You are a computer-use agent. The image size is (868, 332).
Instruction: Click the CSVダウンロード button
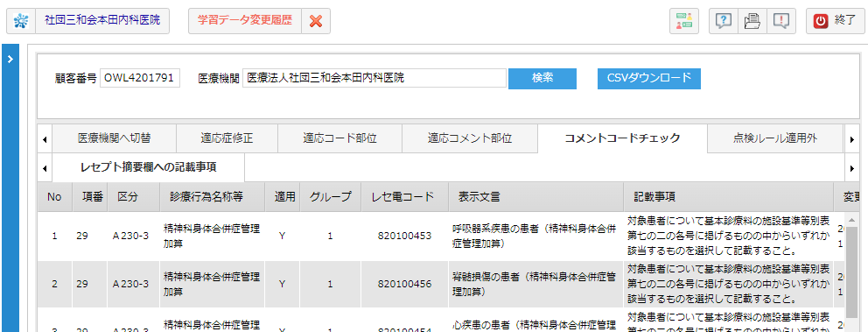648,78
